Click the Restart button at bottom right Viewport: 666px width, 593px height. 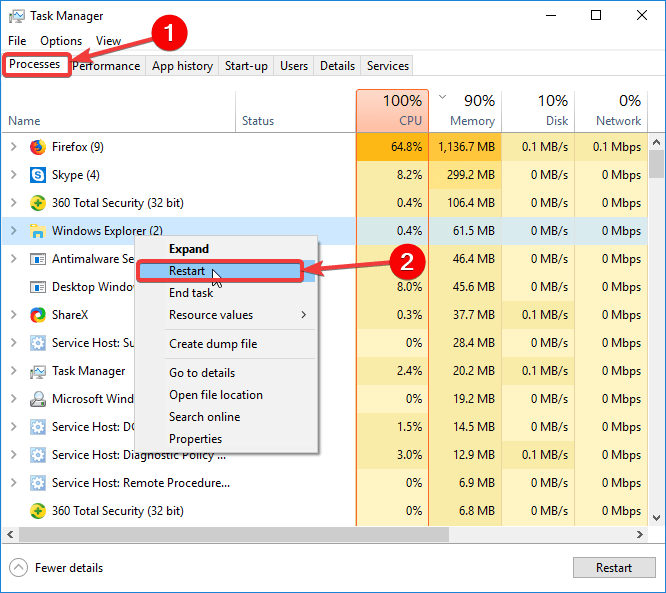click(x=614, y=568)
